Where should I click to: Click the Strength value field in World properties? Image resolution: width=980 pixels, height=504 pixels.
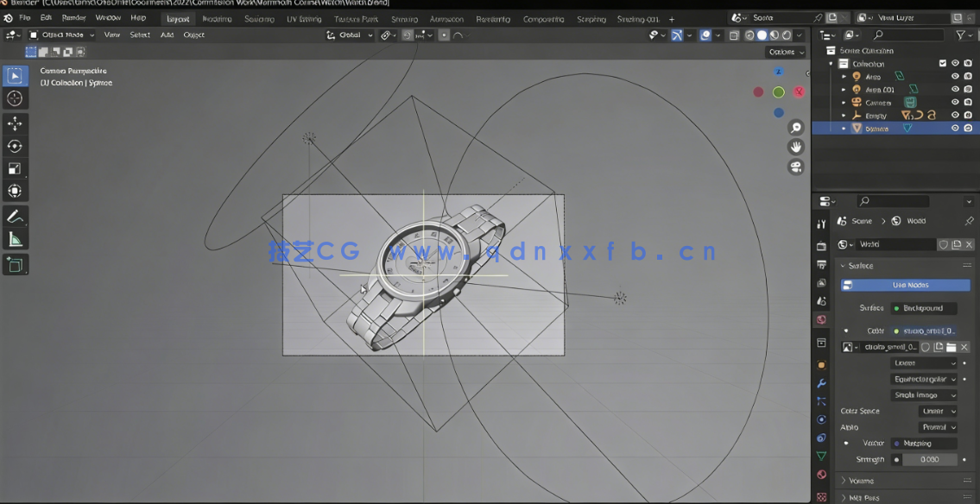pyautogui.click(x=931, y=459)
